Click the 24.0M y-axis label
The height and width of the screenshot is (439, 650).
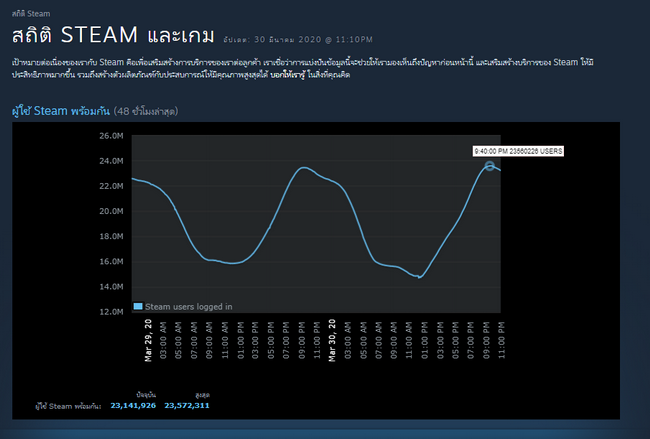[x=111, y=161]
